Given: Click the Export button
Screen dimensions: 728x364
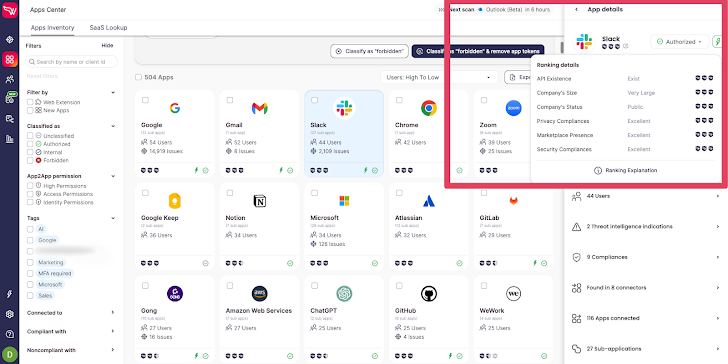Looking at the screenshot, I should [x=518, y=78].
